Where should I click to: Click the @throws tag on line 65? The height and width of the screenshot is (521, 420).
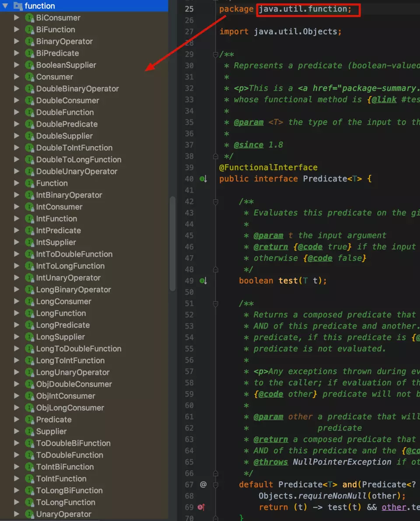click(x=270, y=462)
